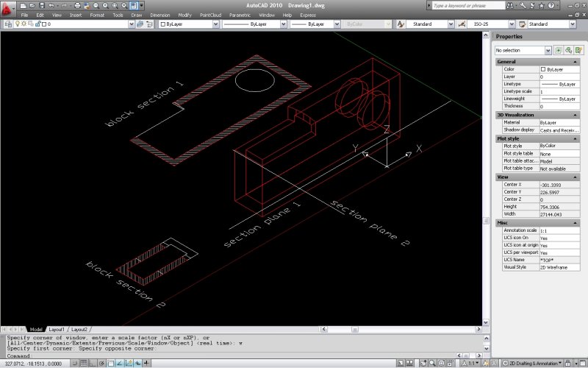Screen dimensions: 588x368
Task: Open the Draw menu
Action: pyautogui.click(x=137, y=15)
